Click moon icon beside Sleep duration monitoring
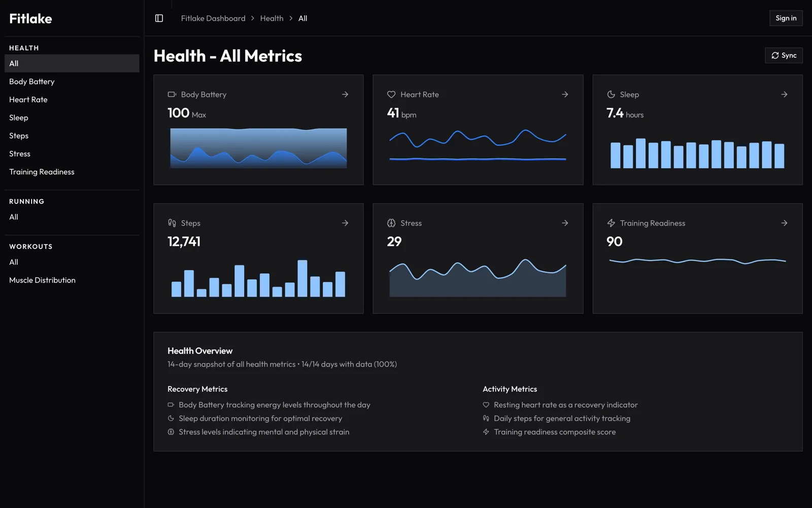This screenshot has height=508, width=812. pos(171,419)
